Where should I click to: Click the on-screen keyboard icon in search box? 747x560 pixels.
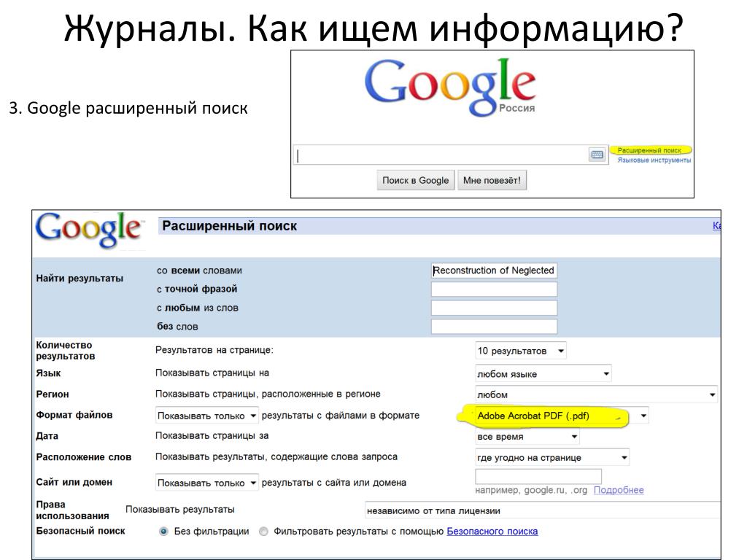point(597,155)
